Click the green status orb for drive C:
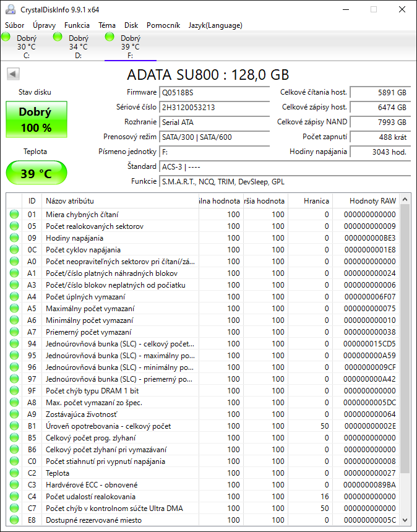The width and height of the screenshot is (417, 532). click(6, 36)
